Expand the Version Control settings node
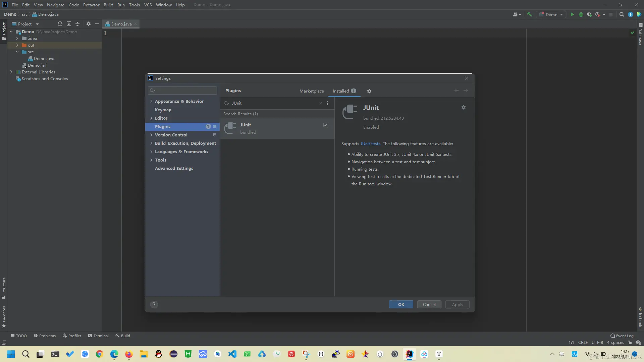The height and width of the screenshot is (362, 644). [151, 135]
